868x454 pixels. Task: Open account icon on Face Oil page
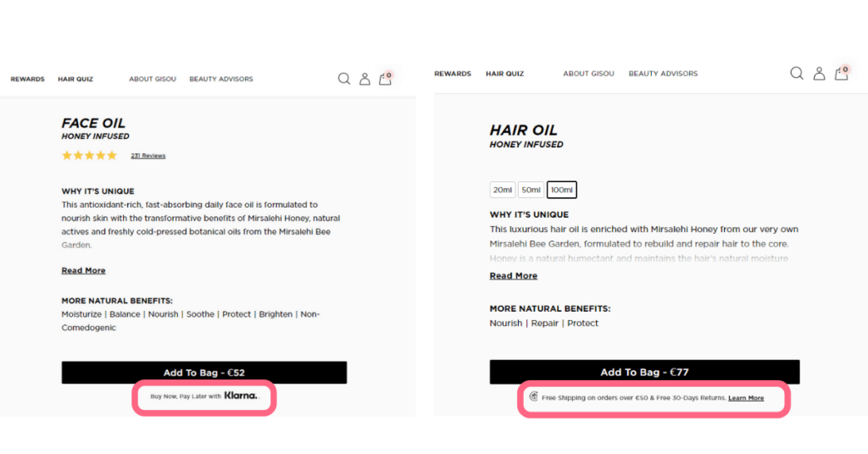(x=364, y=79)
